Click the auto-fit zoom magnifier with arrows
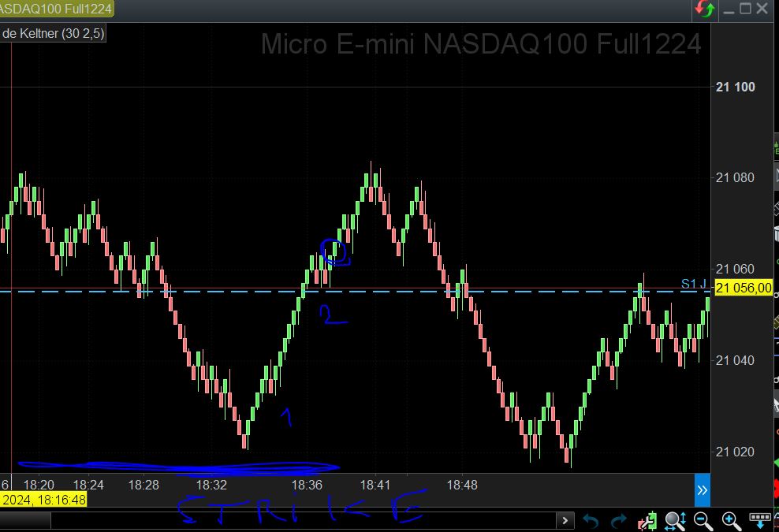 coord(676,521)
